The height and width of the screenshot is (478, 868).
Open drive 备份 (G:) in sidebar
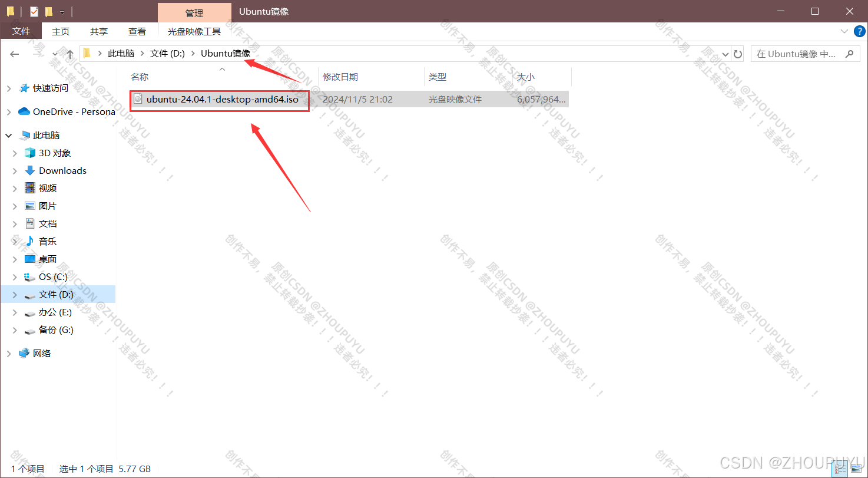coord(56,330)
